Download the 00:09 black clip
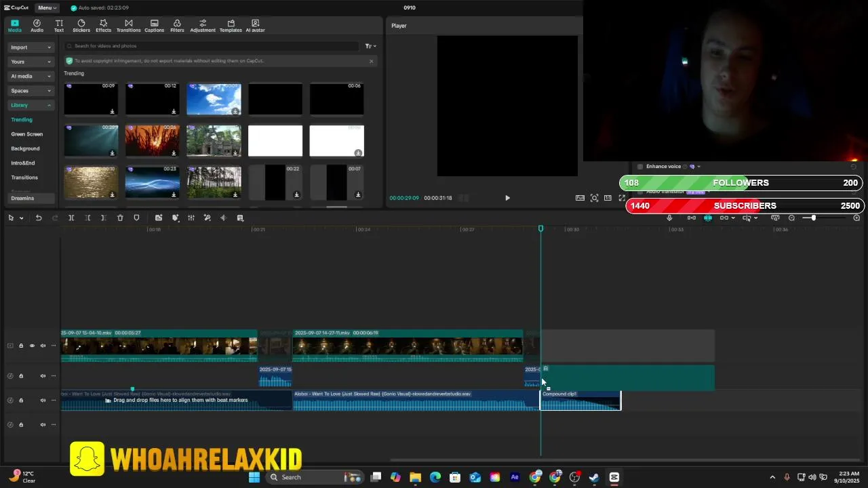The height and width of the screenshot is (488, 868). (113, 111)
